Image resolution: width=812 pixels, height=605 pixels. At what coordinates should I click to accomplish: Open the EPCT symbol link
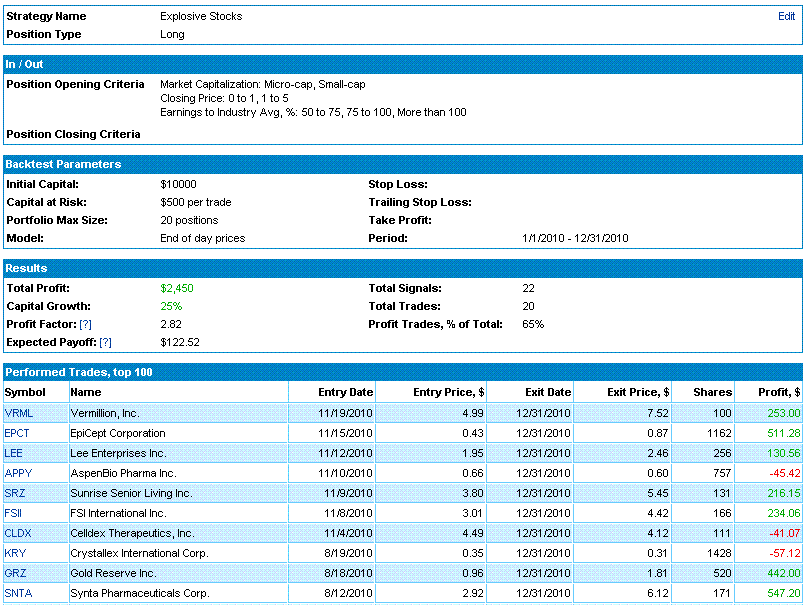(17, 433)
